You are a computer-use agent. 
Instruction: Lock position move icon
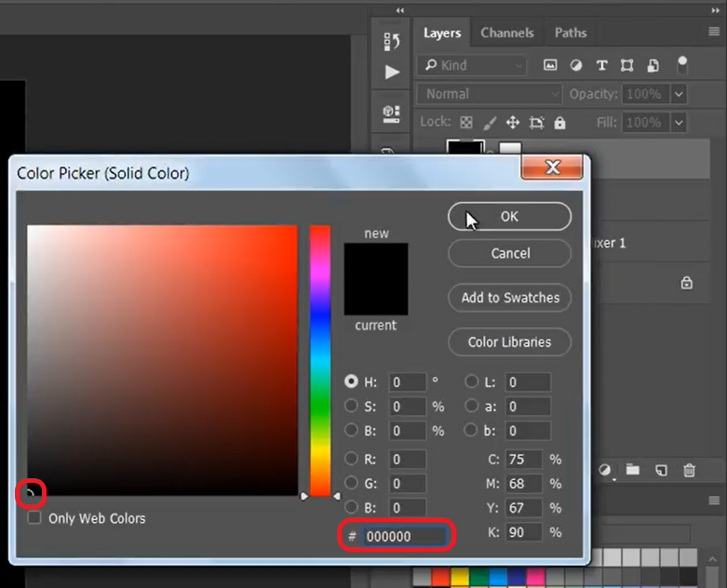coord(512,122)
